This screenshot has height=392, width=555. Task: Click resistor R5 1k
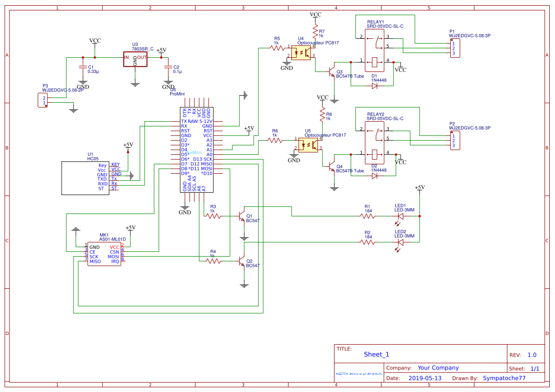(x=276, y=47)
